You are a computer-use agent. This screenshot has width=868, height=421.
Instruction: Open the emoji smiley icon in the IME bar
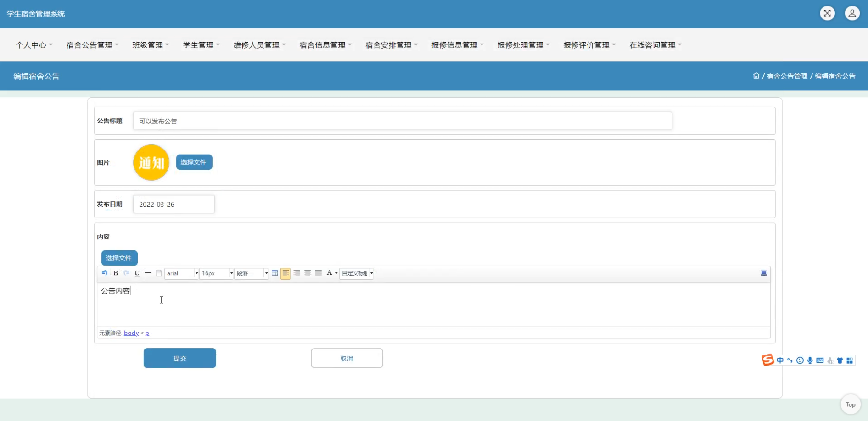[x=800, y=360]
